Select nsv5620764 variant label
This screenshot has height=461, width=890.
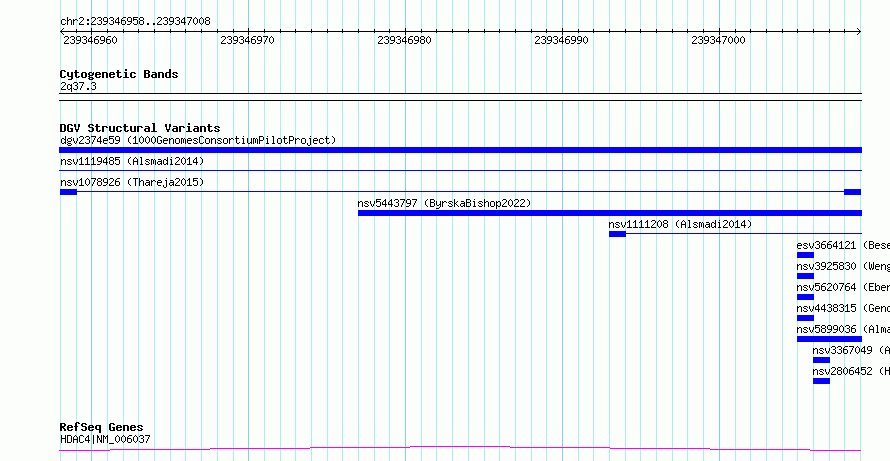(843, 287)
